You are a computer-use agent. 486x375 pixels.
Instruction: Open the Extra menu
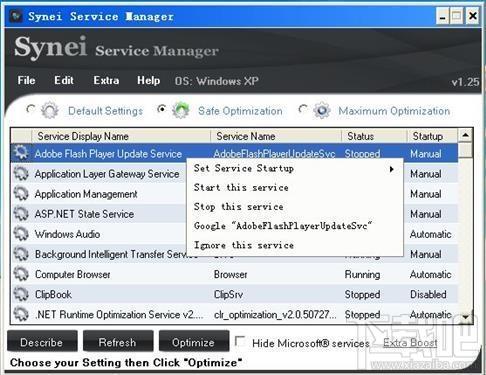click(x=106, y=80)
